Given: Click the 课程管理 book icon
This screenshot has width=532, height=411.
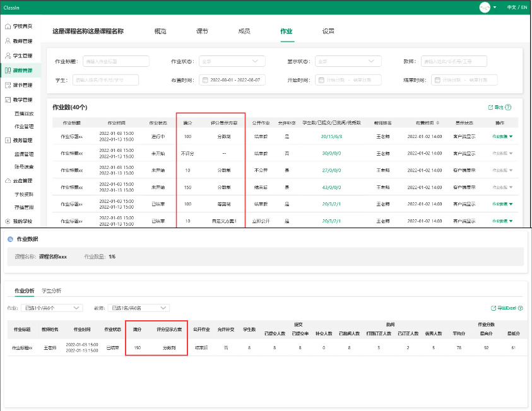Looking at the screenshot, I should tap(8, 70).
